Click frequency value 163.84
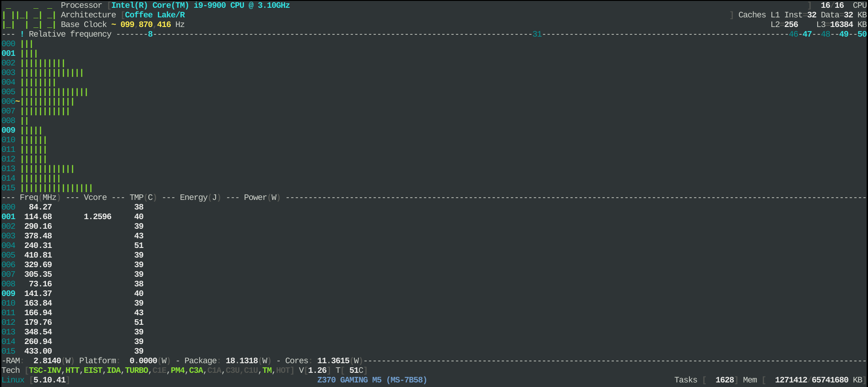The height and width of the screenshot is (387, 868). (x=38, y=303)
